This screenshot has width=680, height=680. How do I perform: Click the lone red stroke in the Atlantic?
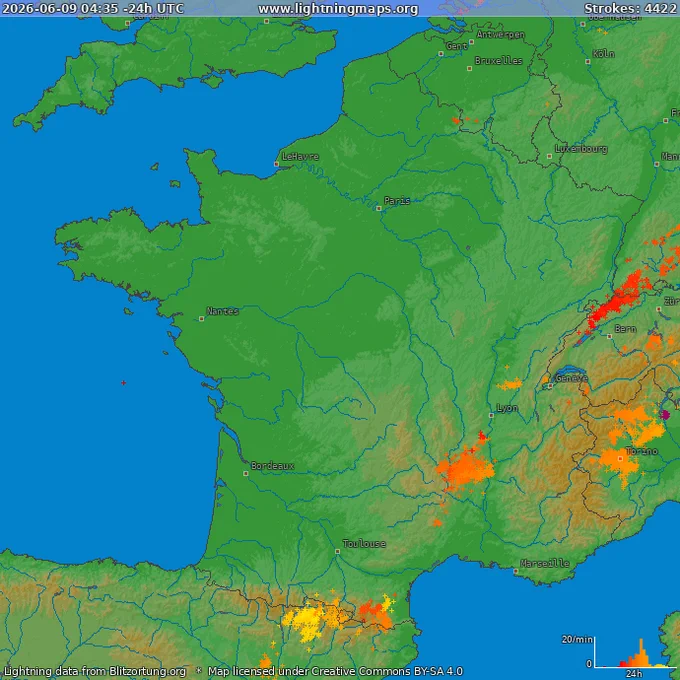(124, 382)
